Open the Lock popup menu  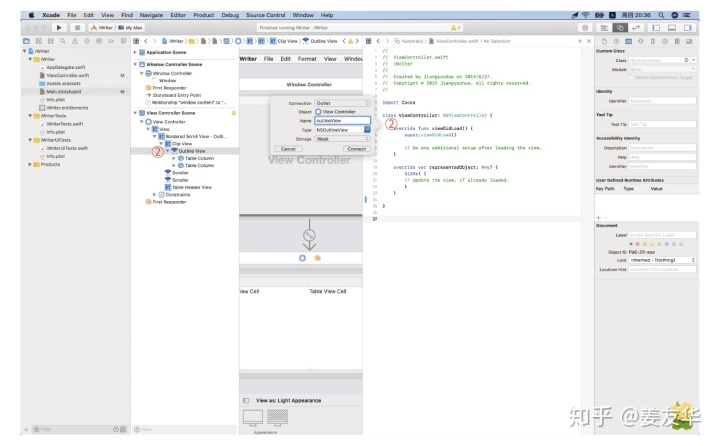pyautogui.click(x=662, y=260)
